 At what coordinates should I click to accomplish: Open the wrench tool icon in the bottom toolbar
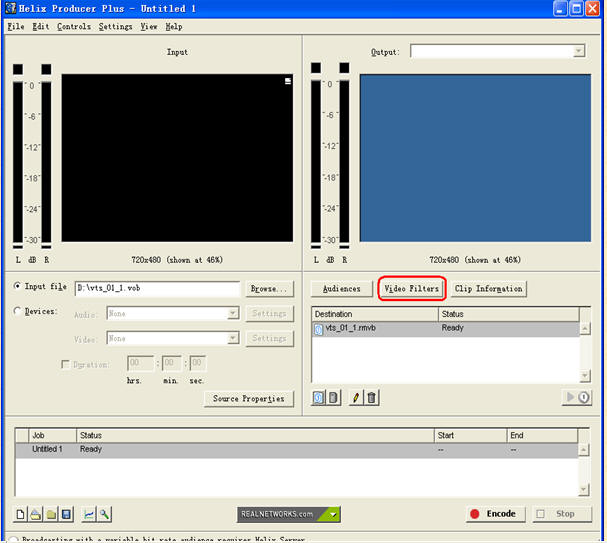[x=105, y=514]
